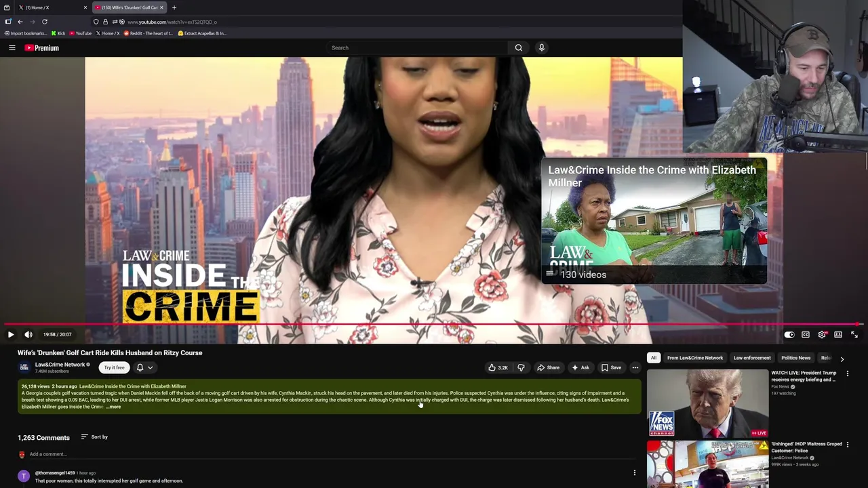Select Politics News filter chip
This screenshot has height=488, width=868.
tap(795, 358)
